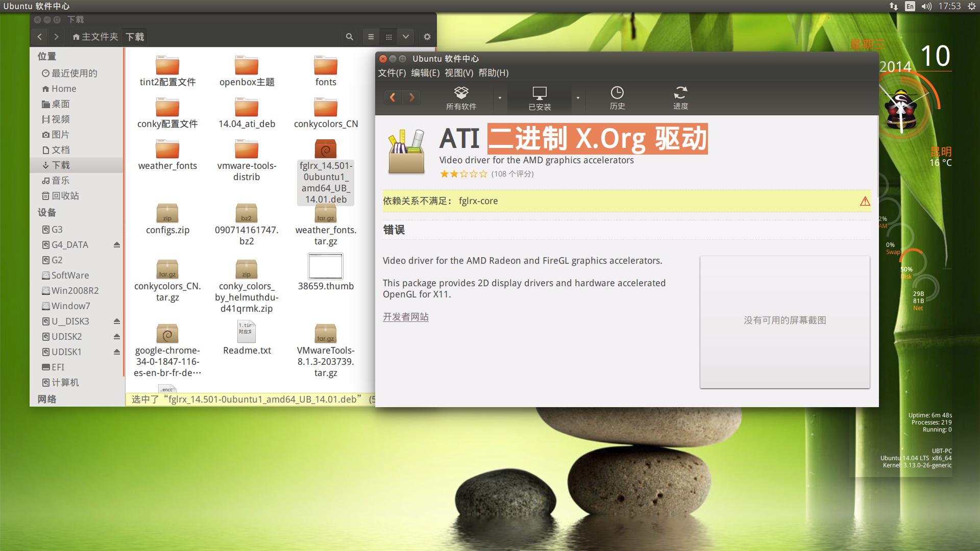Eject the U__DISK3 drive

point(116,321)
